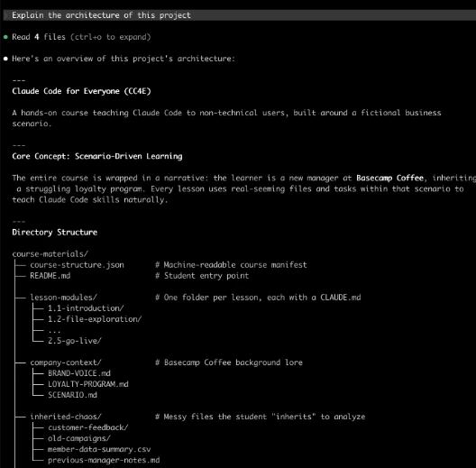Expand the lesson-modules/ folder
The image size is (476, 468).
[63, 298]
